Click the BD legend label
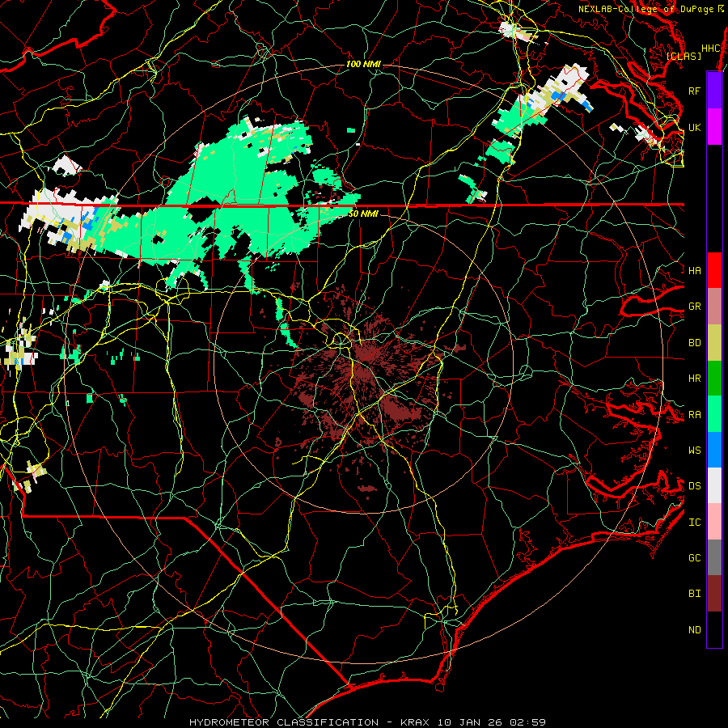Image resolution: width=728 pixels, height=728 pixels. [695, 343]
